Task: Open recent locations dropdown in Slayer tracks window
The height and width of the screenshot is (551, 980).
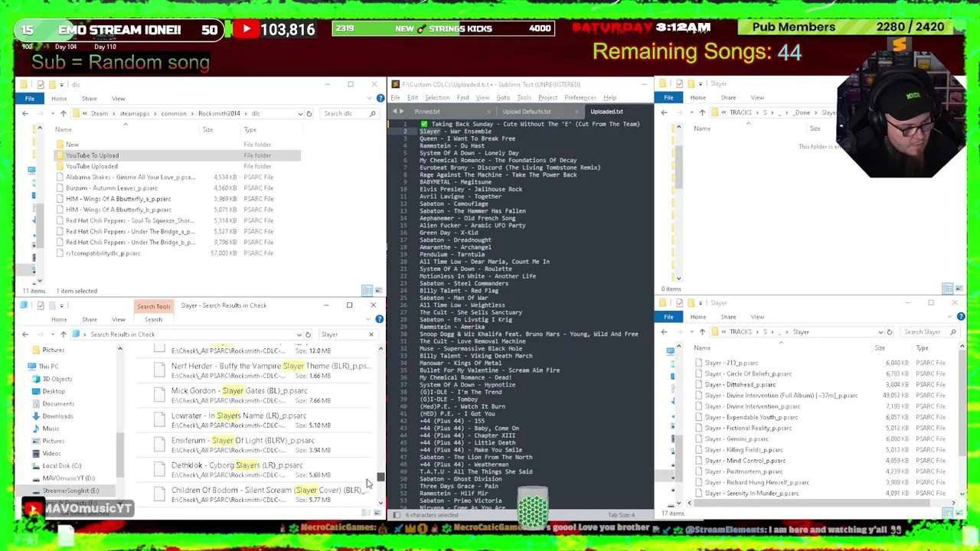Action: pyautogui.click(x=690, y=332)
